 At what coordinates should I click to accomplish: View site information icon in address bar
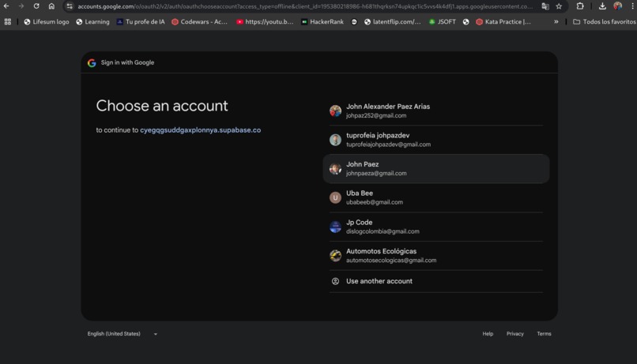coord(70,6)
